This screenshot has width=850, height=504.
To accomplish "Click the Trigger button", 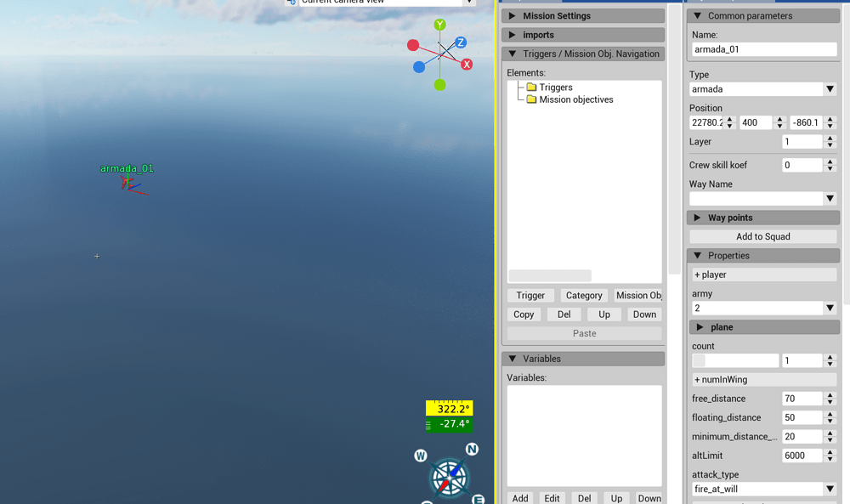I will [530, 296].
